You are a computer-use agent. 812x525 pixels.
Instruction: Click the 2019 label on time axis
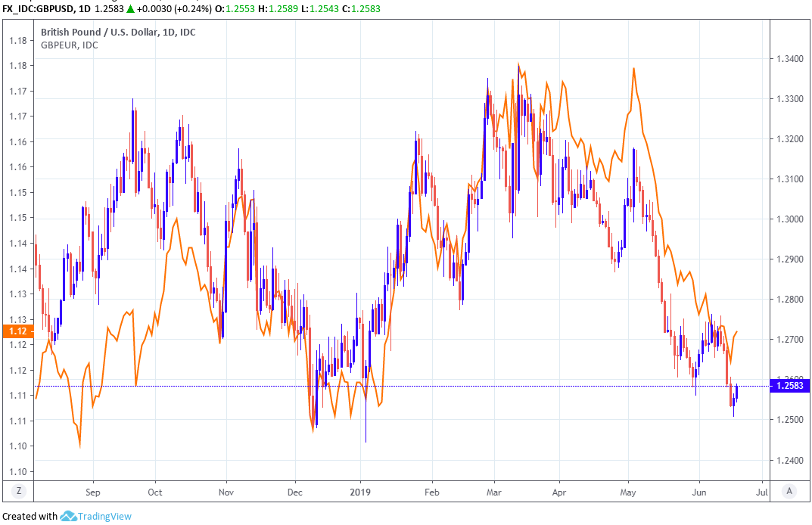point(360,490)
